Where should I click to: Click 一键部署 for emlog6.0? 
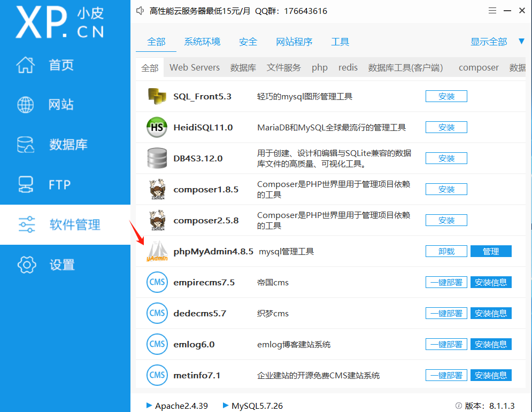tap(446, 344)
